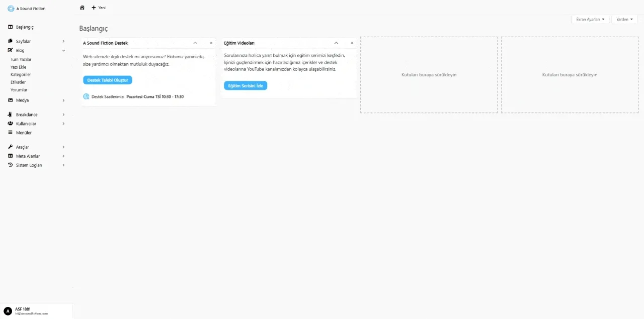Collapse the Eğitim Videoları widget
Screen dimensions: 644x319
point(336,43)
